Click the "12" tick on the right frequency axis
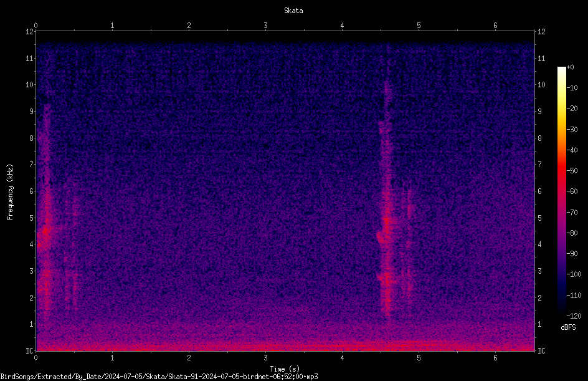 (x=541, y=32)
